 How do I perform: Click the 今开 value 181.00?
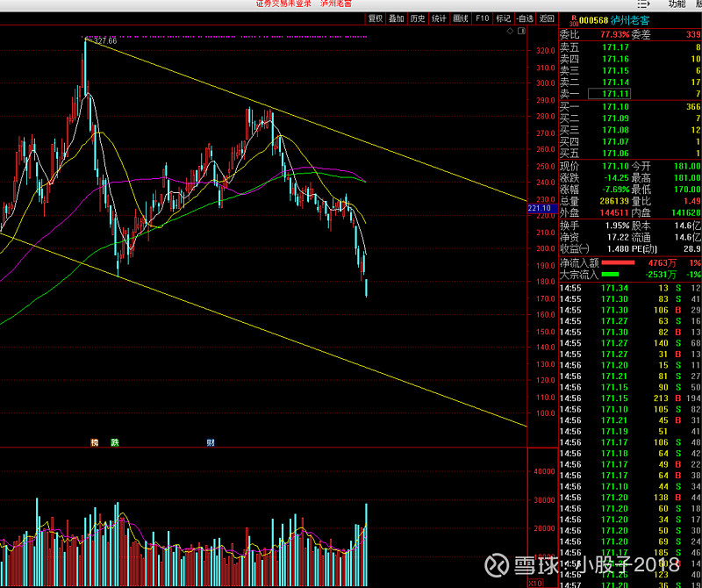pyautogui.click(x=687, y=166)
